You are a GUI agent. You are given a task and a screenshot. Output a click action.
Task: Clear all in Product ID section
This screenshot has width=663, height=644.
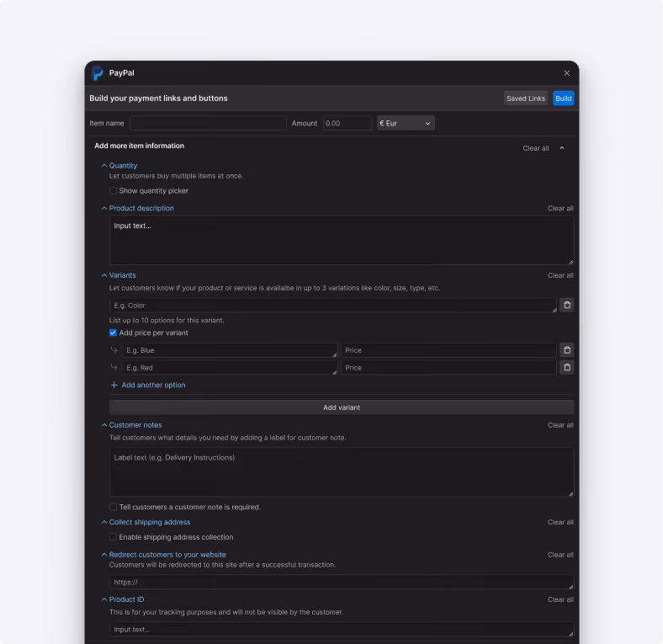[560, 599]
